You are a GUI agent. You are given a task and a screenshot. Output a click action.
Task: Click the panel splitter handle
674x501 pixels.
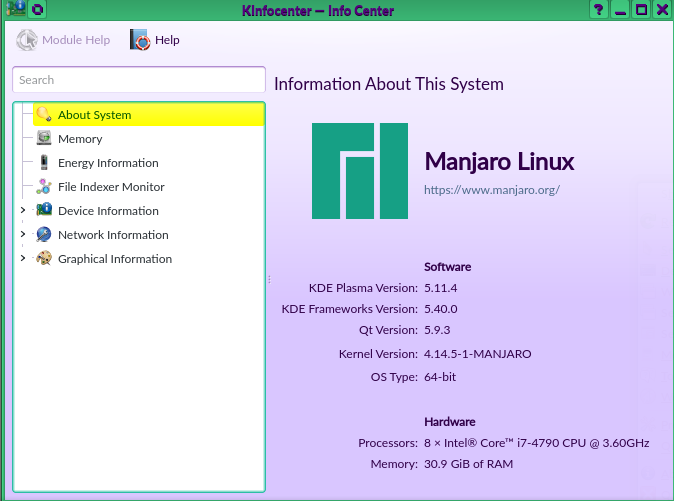point(268,280)
